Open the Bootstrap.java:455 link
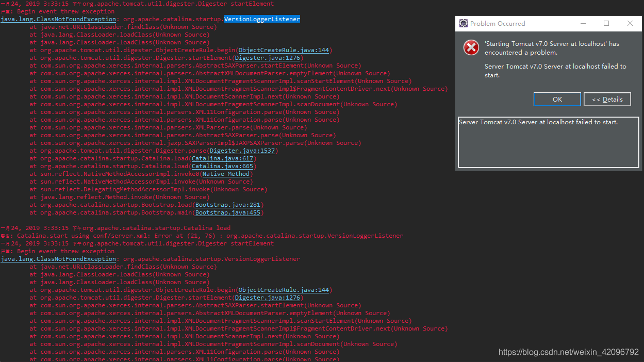 (228, 212)
